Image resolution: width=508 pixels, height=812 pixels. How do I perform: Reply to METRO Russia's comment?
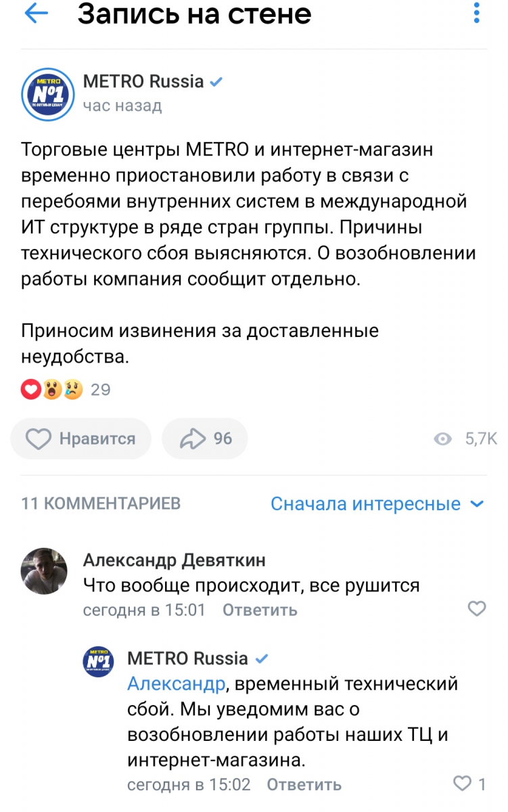click(x=304, y=785)
